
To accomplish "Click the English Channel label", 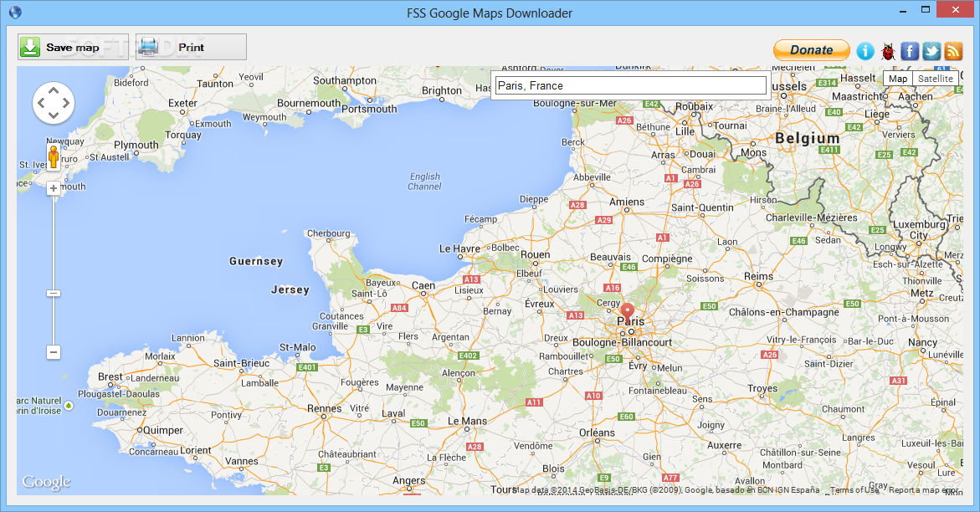I will (x=425, y=182).
